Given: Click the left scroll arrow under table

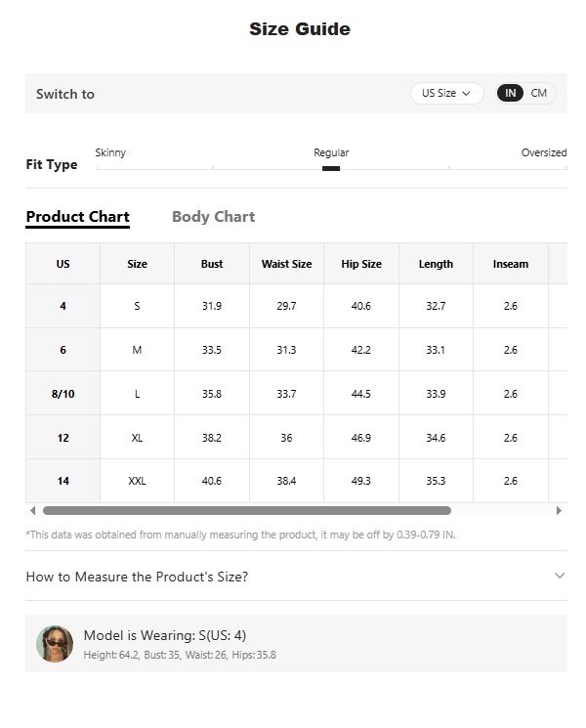Looking at the screenshot, I should click(32, 511).
